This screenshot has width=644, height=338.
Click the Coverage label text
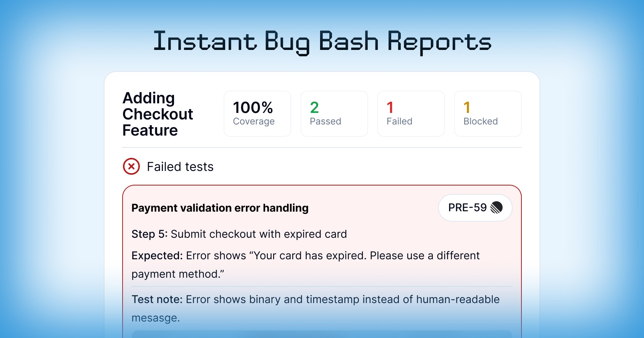(254, 121)
